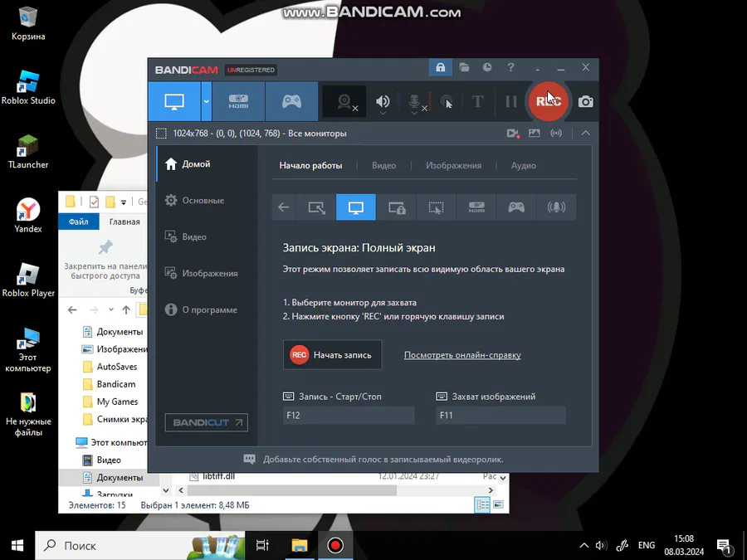747x560 pixels.
Task: Select AutoSaves folder in Explorer tree
Action: (117, 367)
